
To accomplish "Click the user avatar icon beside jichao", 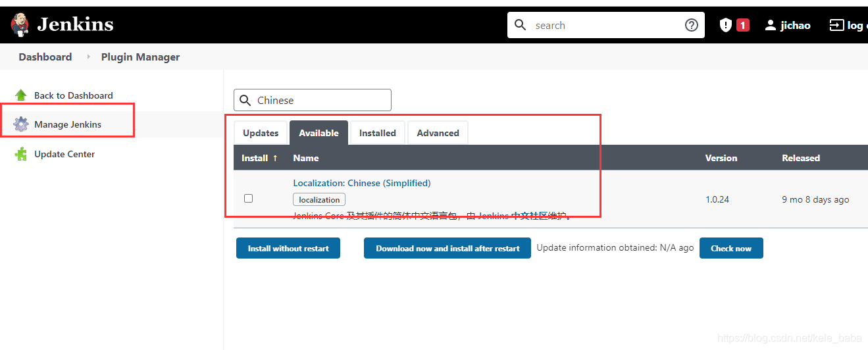I will [771, 25].
